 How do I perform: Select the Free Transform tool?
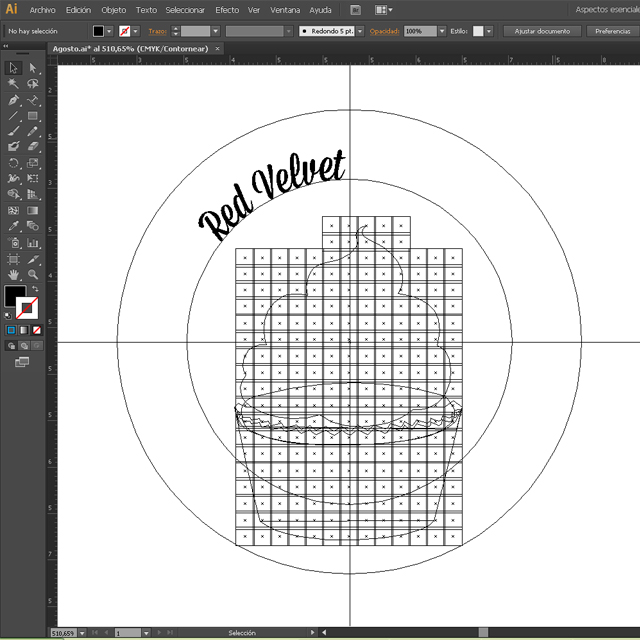[x=33, y=178]
